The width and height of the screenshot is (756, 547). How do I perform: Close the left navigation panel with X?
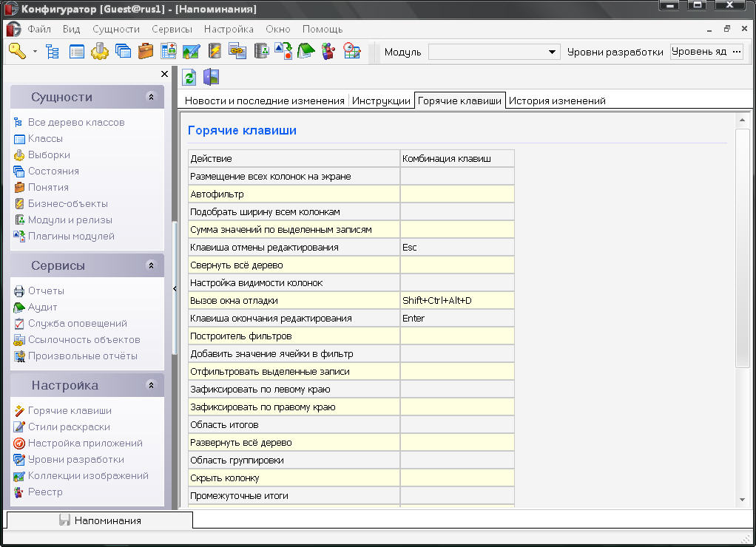click(164, 74)
